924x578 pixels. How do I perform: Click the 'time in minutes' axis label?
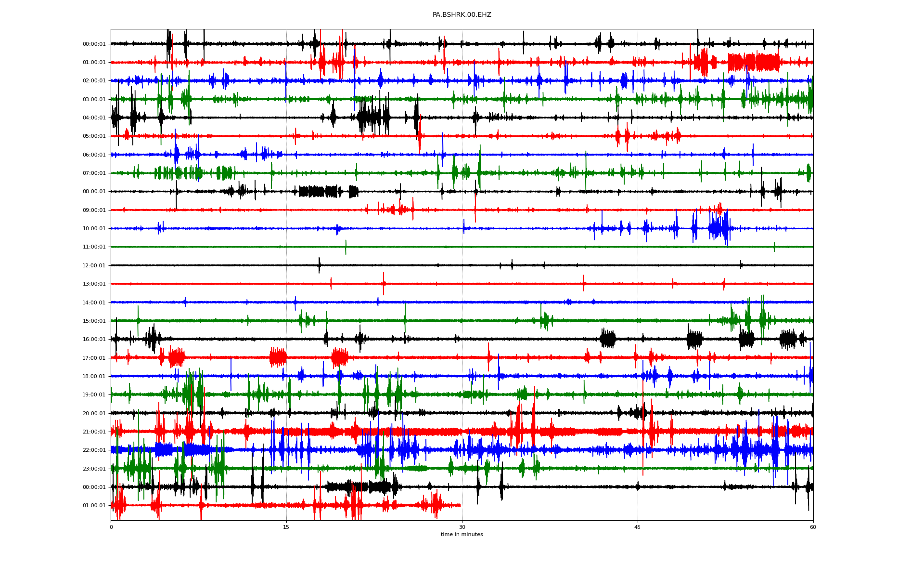point(462,535)
